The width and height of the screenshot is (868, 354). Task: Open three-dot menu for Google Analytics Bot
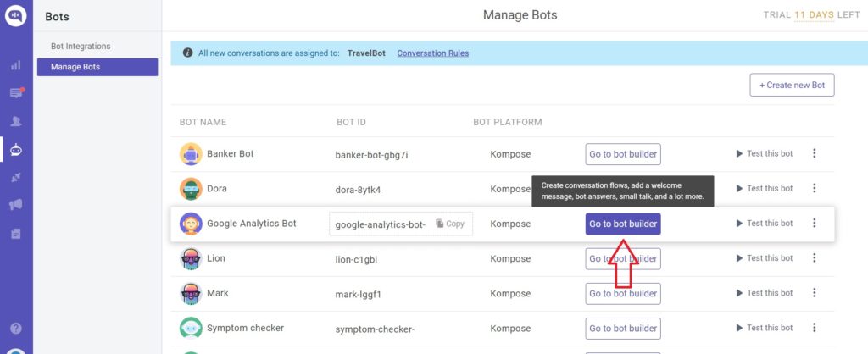(x=814, y=223)
